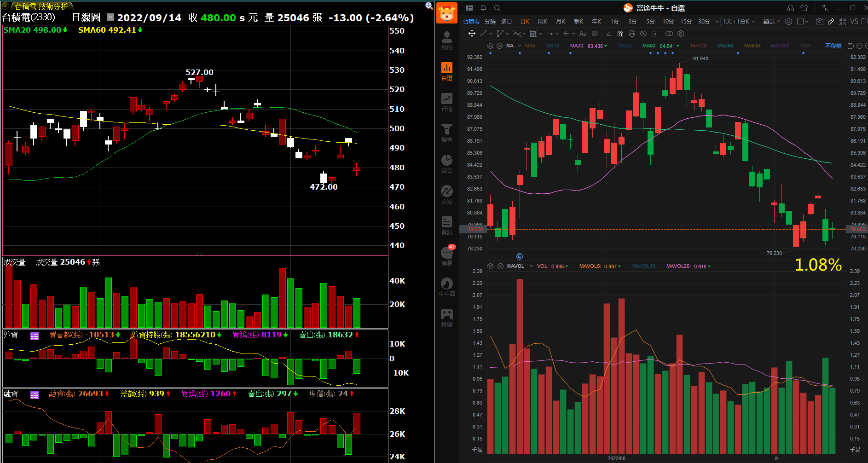This screenshot has width=868, height=463.
Task: Open 交易 trading section in sidebar
Action: (447, 195)
